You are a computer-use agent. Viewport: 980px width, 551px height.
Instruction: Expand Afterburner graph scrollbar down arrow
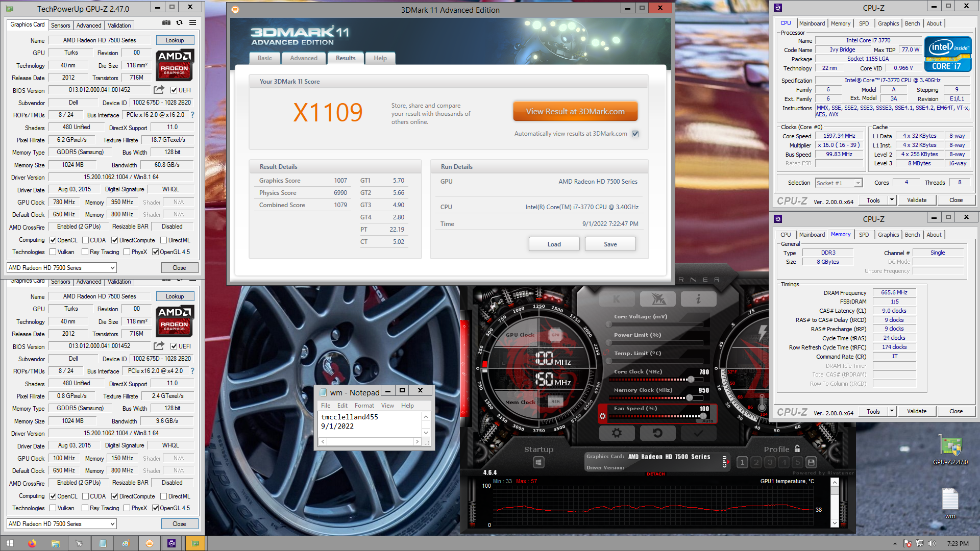(x=835, y=523)
